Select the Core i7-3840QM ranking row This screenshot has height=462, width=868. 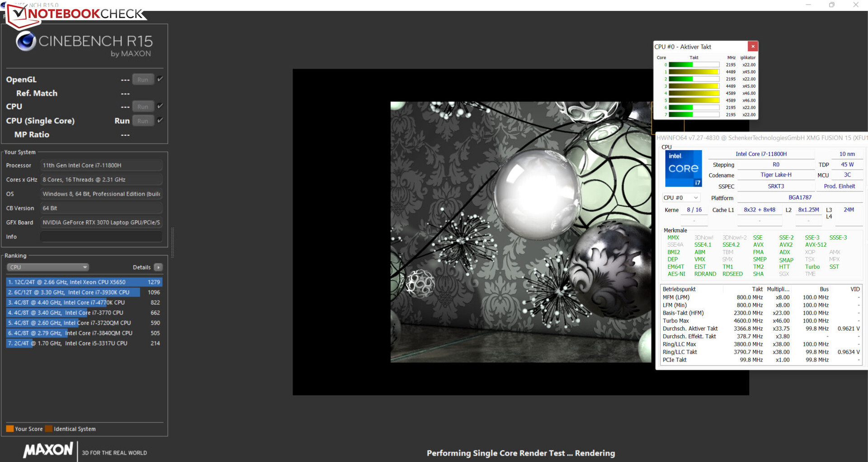(84, 333)
